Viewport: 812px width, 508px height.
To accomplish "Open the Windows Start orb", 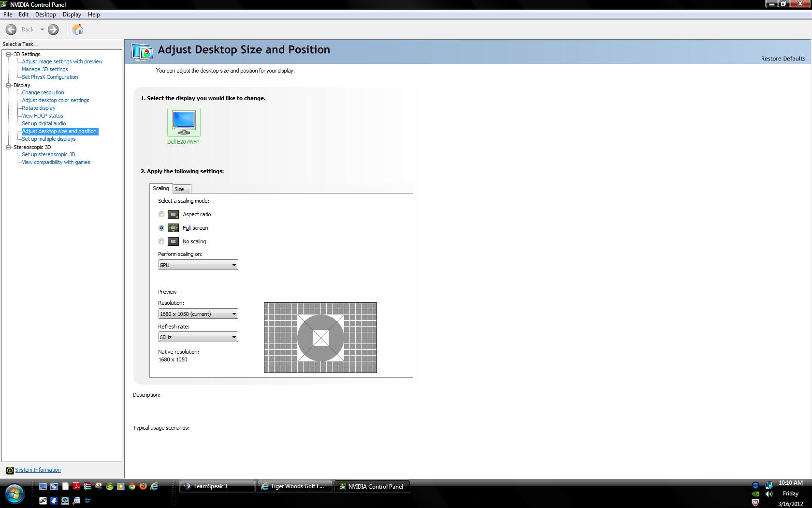I will [x=14, y=494].
